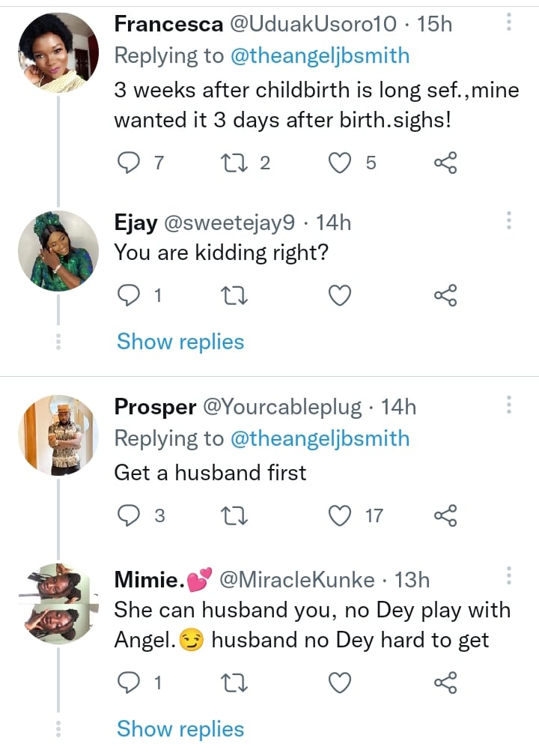Share Ejay's tweet
Screen dimensions: 539x756
(x=445, y=297)
